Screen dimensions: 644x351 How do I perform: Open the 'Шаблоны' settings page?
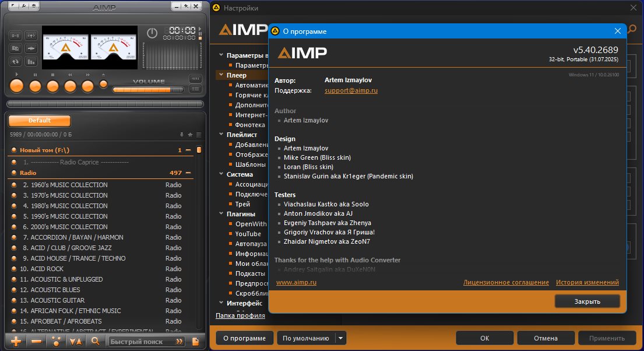(x=250, y=164)
